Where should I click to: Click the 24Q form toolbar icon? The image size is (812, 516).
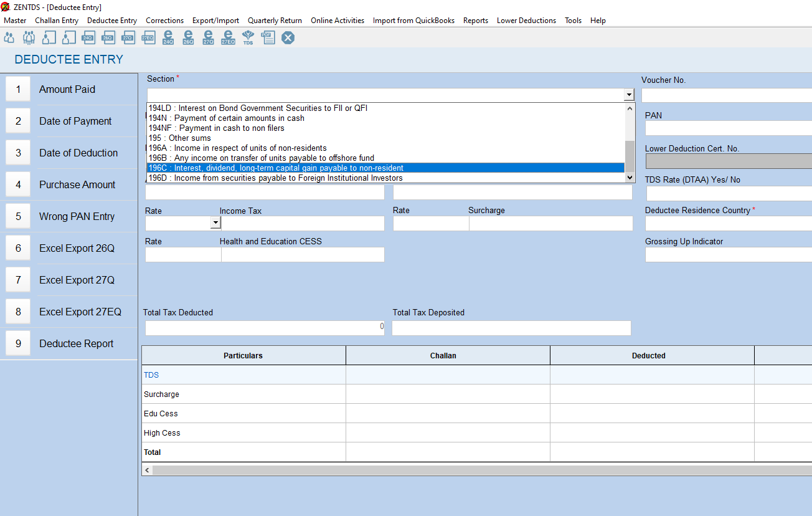[88, 38]
